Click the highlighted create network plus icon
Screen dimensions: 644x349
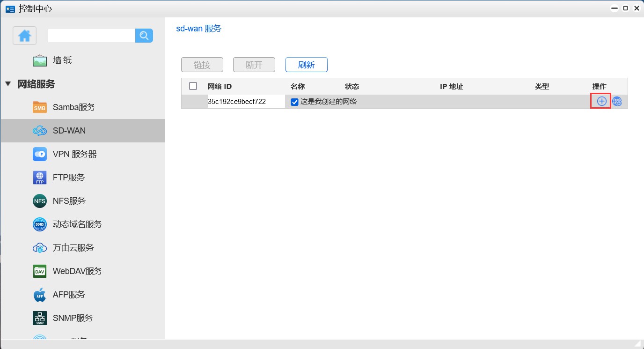click(x=600, y=101)
